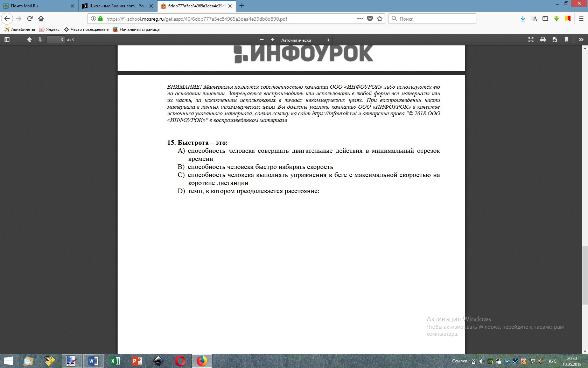The image size is (588, 368).
Task: Click the Yandex flag extension icon
Action: [x=568, y=19]
